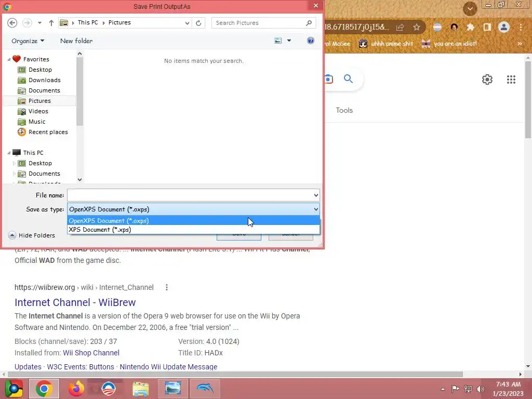Show more bookmarks chevron
The width and height of the screenshot is (532, 399).
pos(520,44)
